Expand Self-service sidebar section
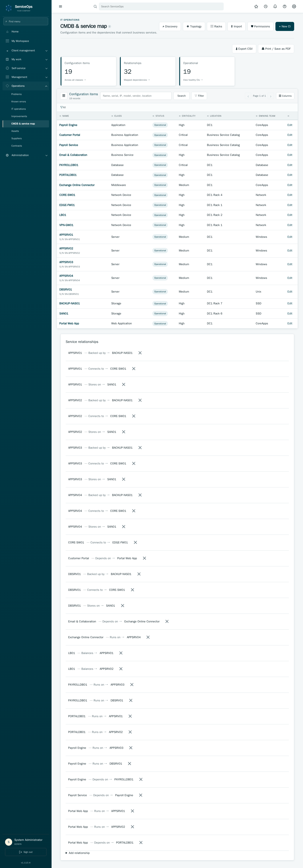303x868 pixels. pos(26,68)
